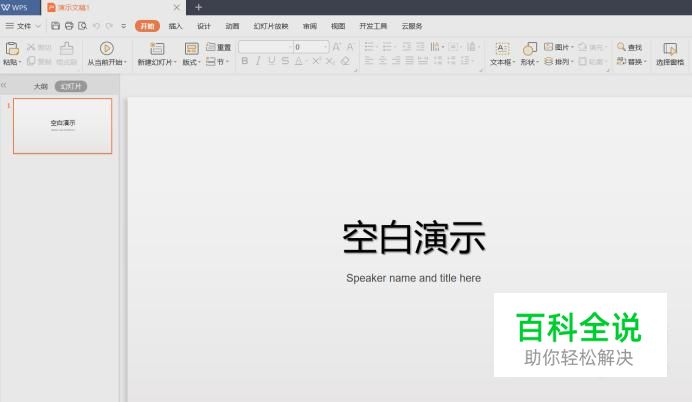
Task: Toggle Strikethrough formatting
Action: pos(285,61)
